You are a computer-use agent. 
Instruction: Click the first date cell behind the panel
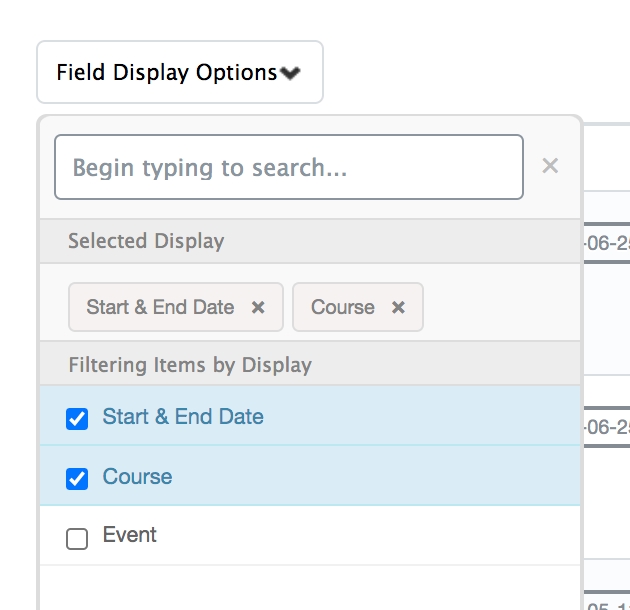click(x=606, y=243)
